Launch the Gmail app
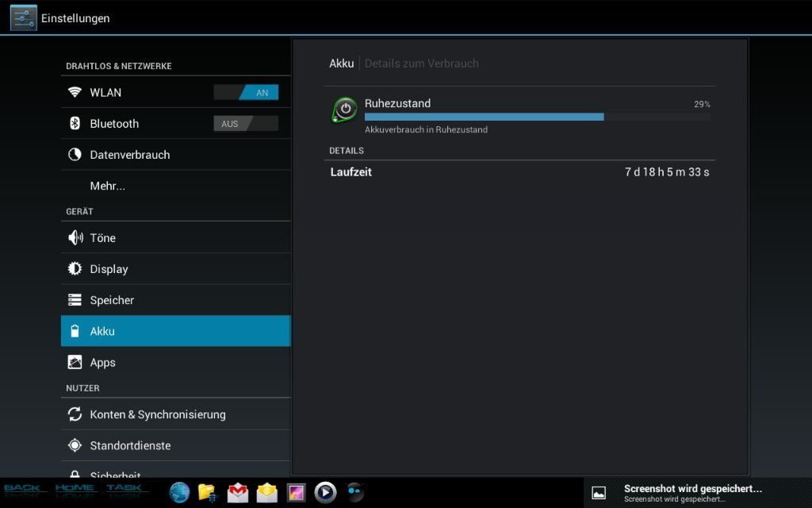This screenshot has width=812, height=508. click(x=238, y=492)
